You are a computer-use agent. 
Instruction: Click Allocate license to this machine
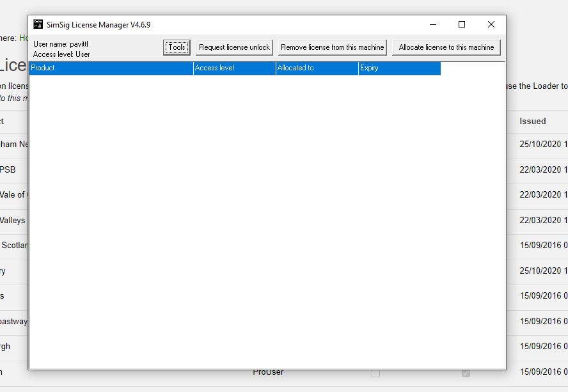(x=446, y=47)
